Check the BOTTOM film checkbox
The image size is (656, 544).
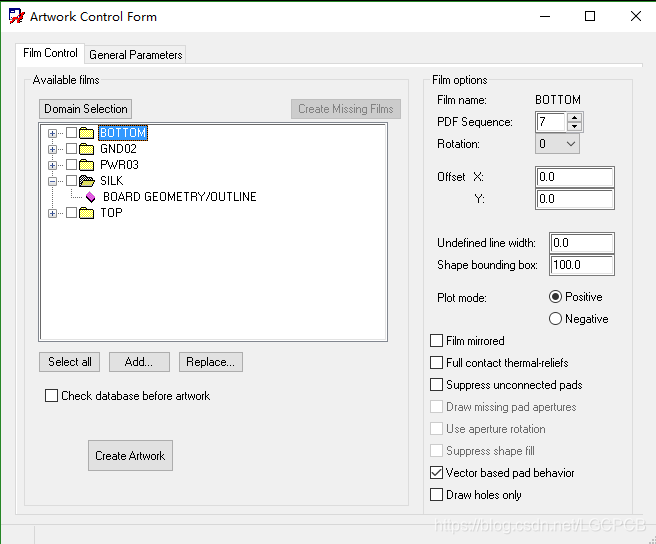72,133
